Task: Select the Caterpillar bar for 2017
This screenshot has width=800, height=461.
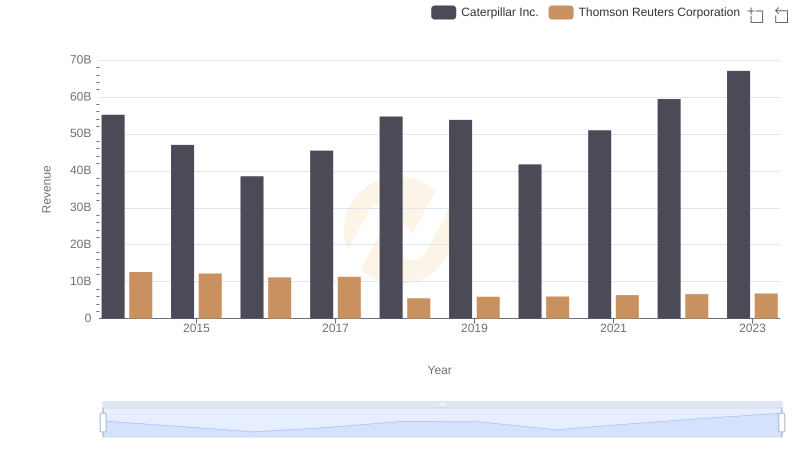Action: pos(321,235)
